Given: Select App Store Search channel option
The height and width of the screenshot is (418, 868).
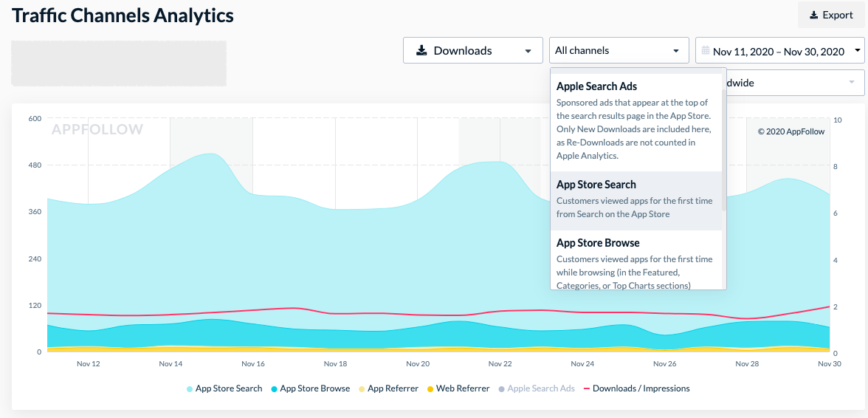Looking at the screenshot, I should (636, 200).
